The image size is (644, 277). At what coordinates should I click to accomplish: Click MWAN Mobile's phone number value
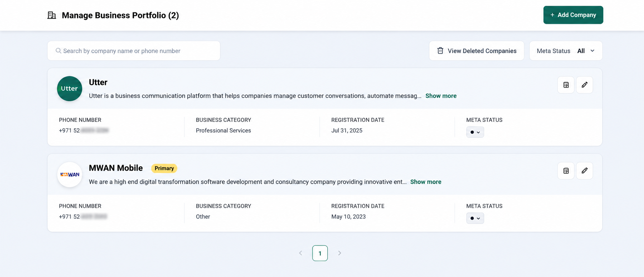tap(83, 217)
